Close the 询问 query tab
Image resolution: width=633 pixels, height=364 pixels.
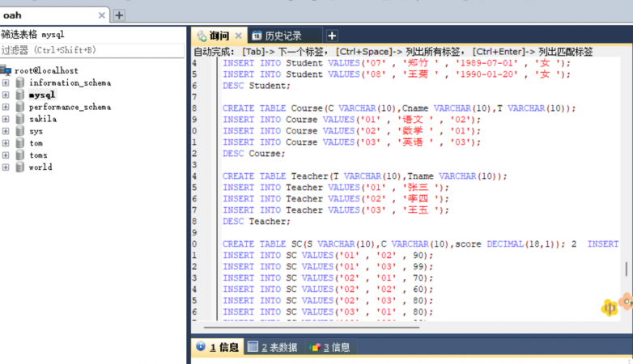coord(238,36)
